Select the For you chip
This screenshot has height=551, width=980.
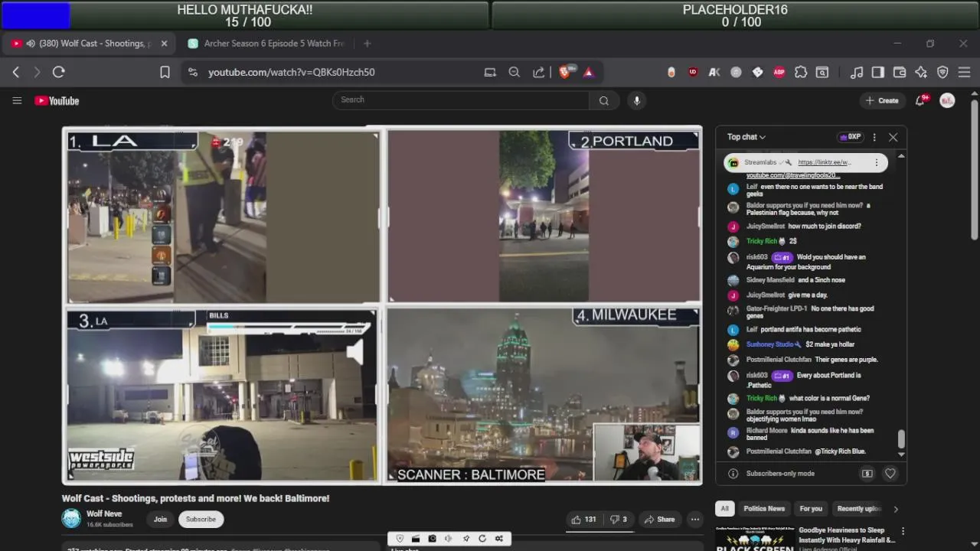(x=811, y=508)
